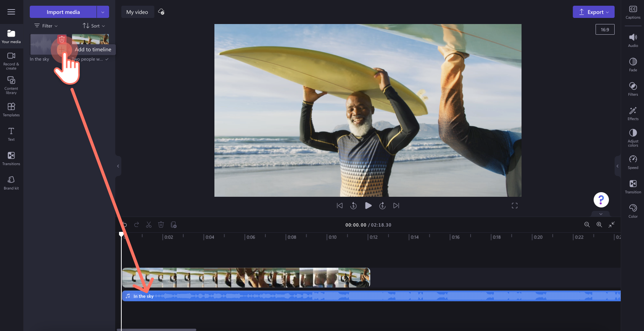This screenshot has width=644, height=331.
Task: Zoom out the timeline
Action: [587, 225]
